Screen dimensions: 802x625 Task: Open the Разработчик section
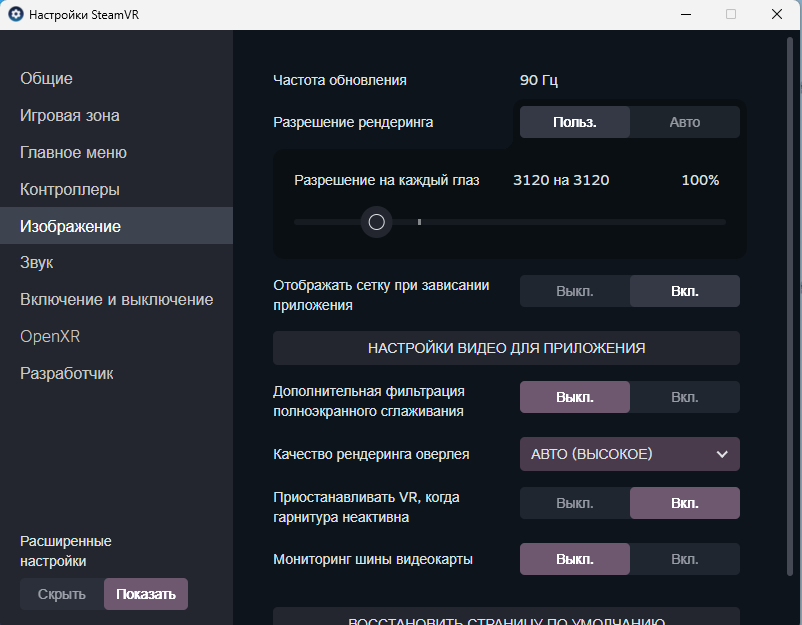pos(67,374)
